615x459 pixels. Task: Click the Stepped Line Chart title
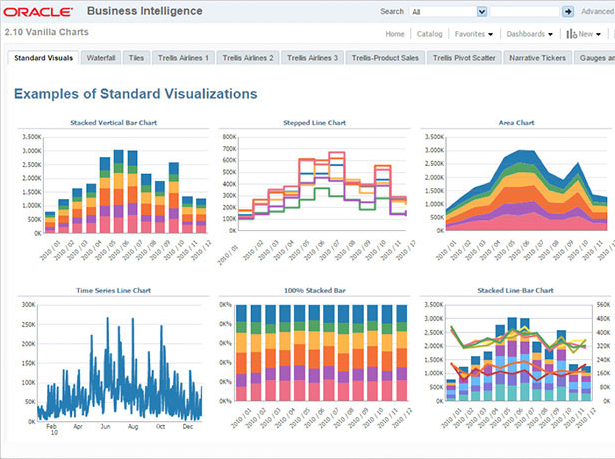[x=315, y=122]
